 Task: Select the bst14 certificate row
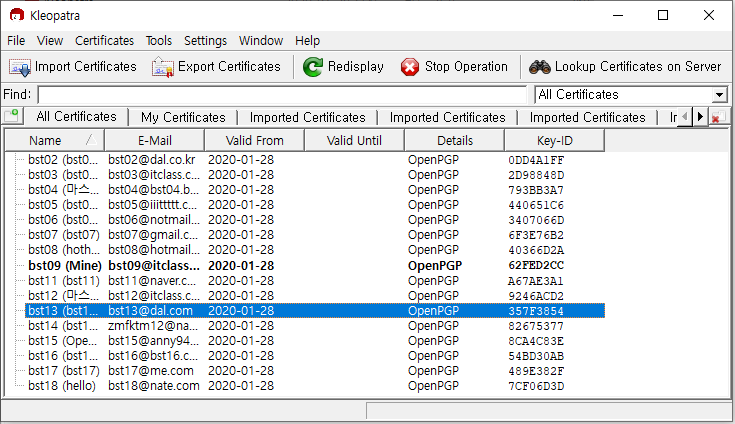[x=315, y=326]
